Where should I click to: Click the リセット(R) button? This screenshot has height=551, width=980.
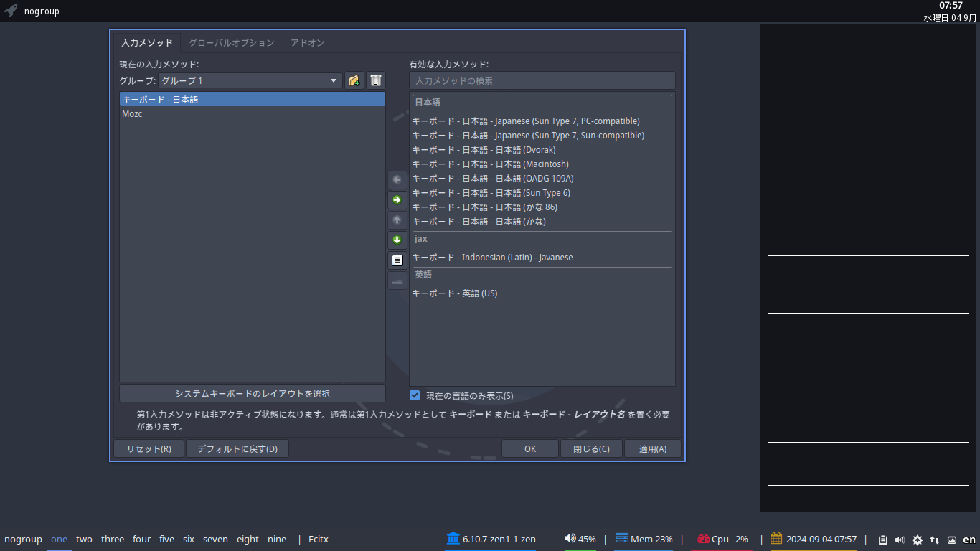coord(149,449)
